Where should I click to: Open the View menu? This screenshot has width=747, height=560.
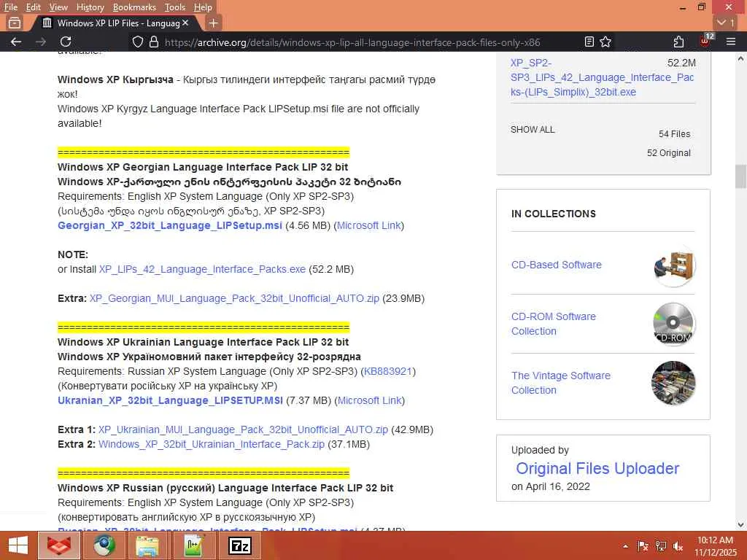point(58,7)
